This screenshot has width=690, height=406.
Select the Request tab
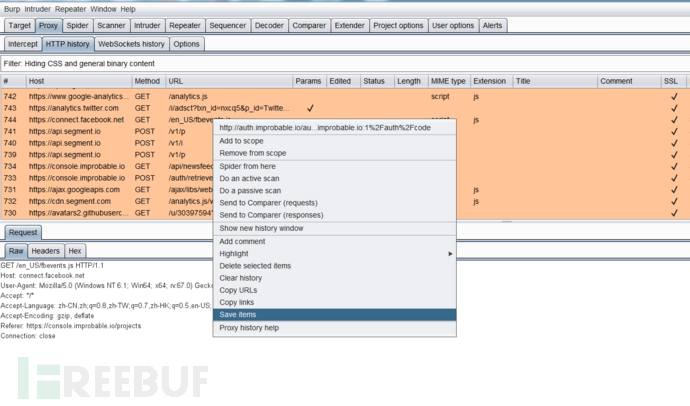[23, 232]
